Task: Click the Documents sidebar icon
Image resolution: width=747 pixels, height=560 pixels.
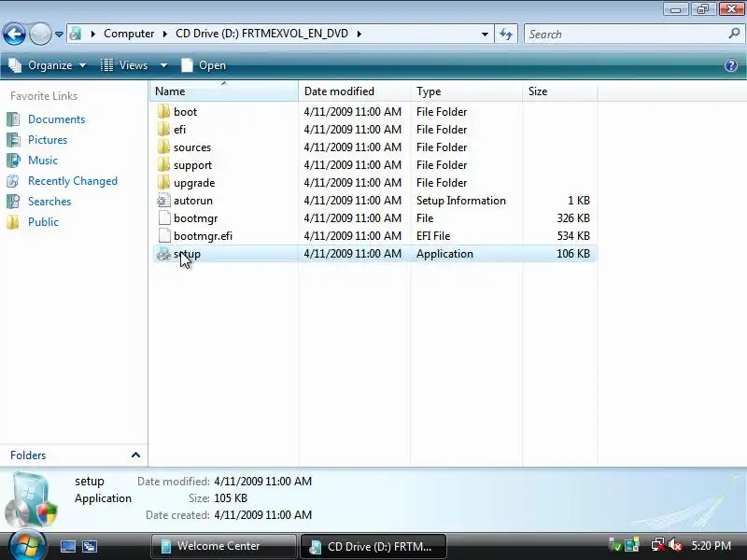Action: [x=13, y=119]
